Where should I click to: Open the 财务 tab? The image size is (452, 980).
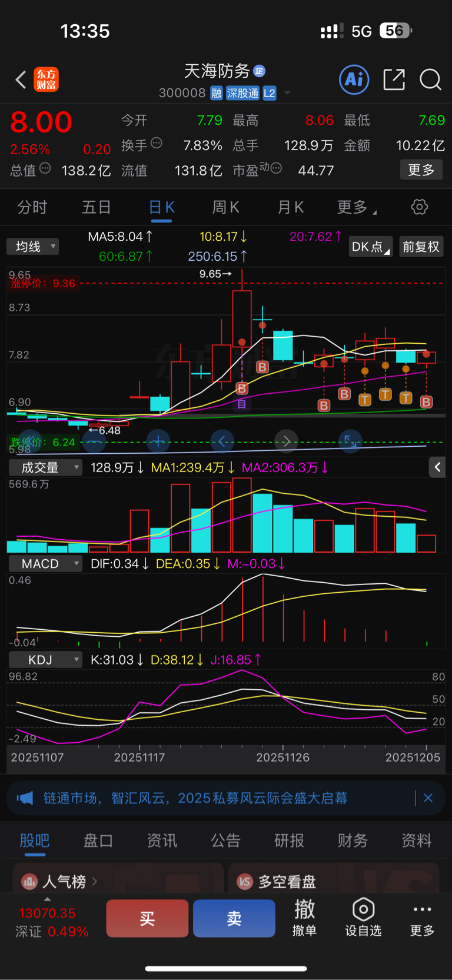point(353,841)
